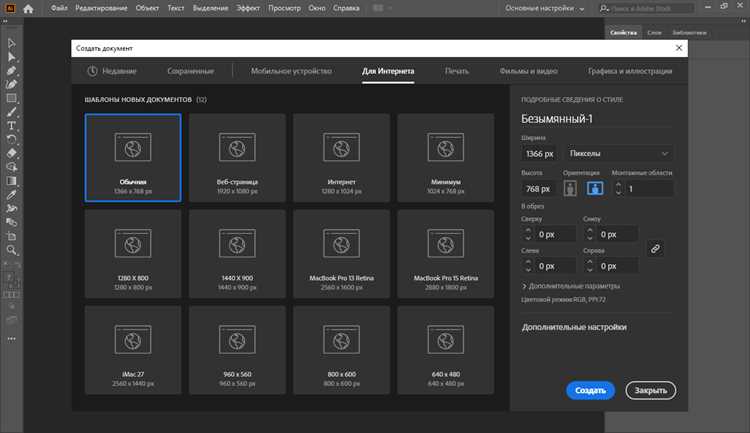Select the MacBook Pro 13 Retina template
The image size is (750, 433).
[342, 254]
